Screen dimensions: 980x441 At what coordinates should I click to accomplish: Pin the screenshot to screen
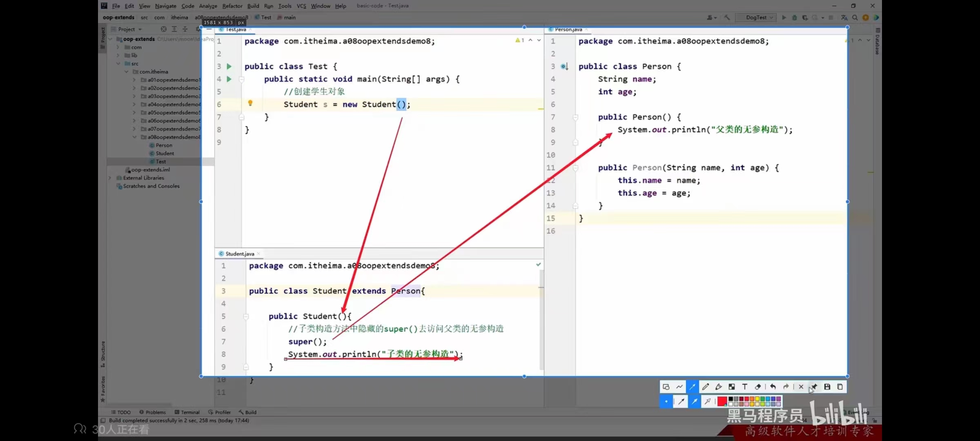pos(814,387)
